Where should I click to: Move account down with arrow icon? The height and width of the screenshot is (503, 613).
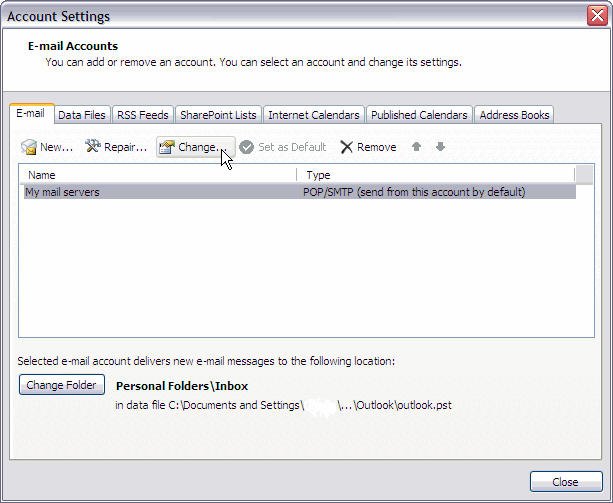coord(440,147)
